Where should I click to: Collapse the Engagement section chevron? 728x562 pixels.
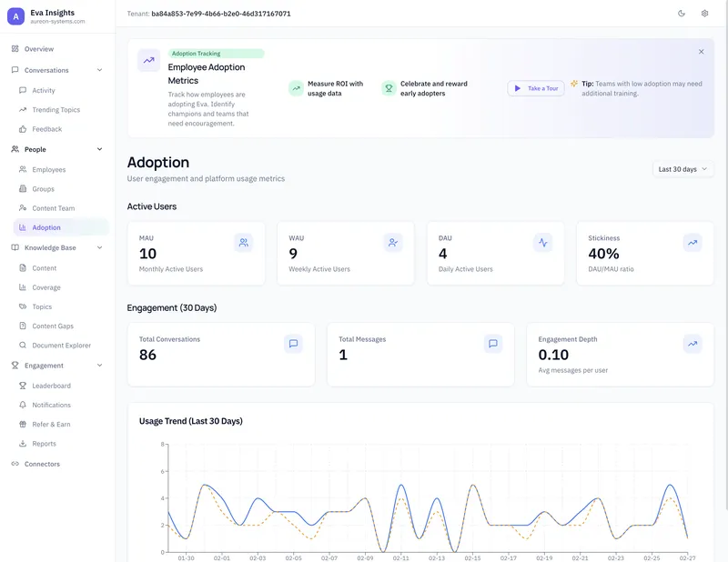[x=99, y=366]
